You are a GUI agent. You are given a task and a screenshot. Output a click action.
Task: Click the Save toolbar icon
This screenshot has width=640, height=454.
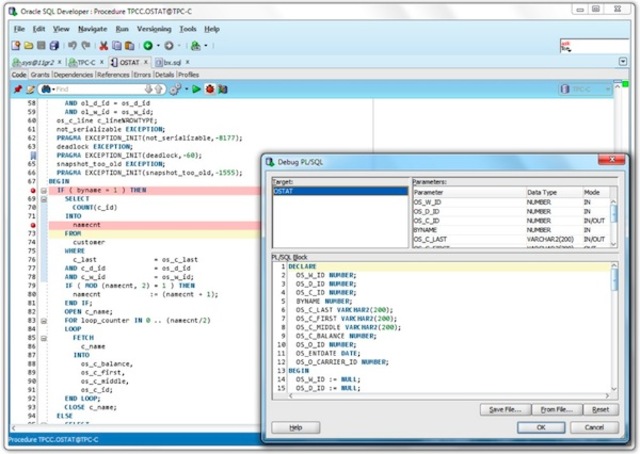41,45
